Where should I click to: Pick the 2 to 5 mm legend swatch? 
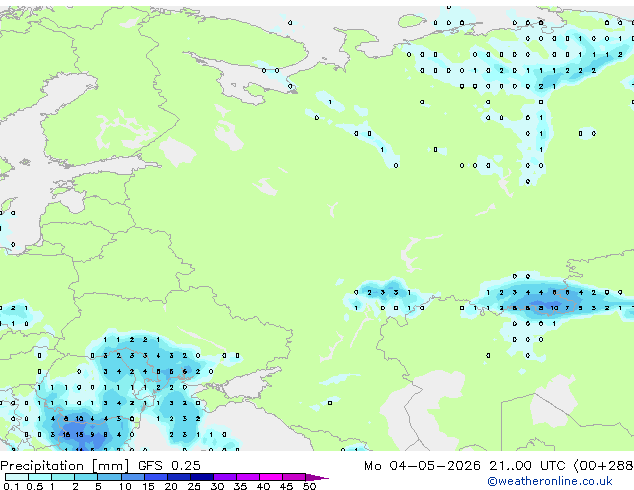[x=86, y=477]
